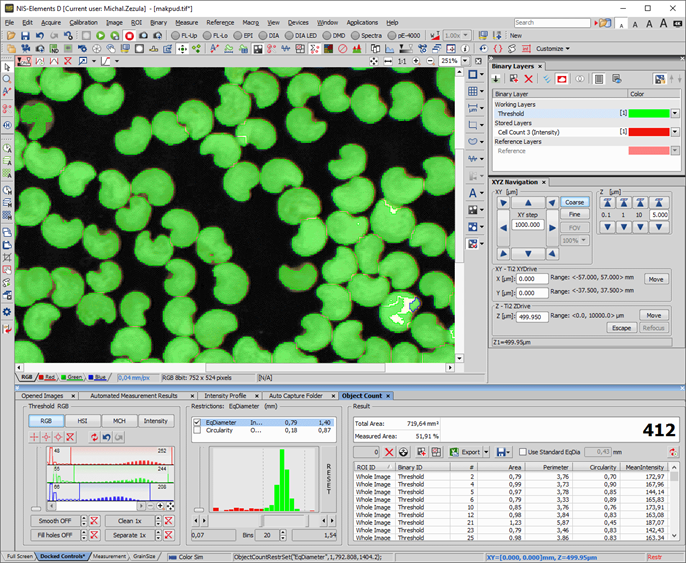Open the Measure menu
686x563 pixels.
186,22
